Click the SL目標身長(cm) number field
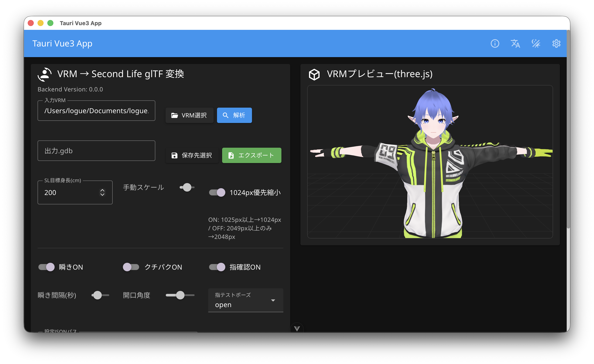This screenshot has width=594, height=364. 75,192
